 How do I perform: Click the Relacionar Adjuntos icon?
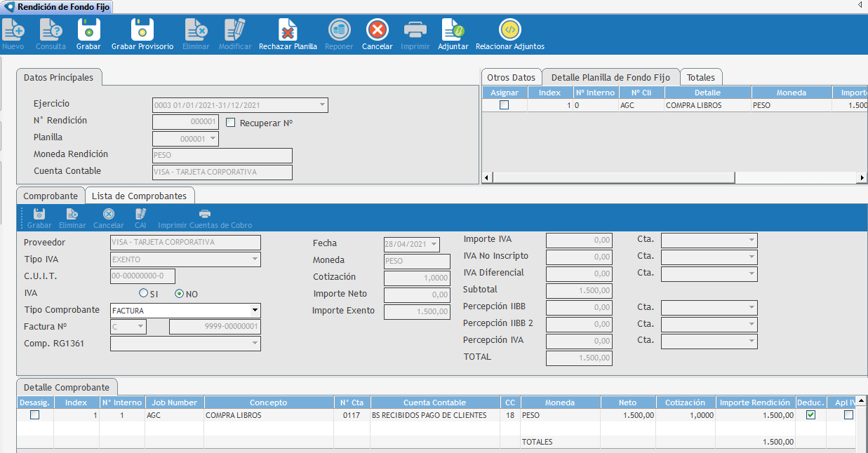click(x=510, y=30)
